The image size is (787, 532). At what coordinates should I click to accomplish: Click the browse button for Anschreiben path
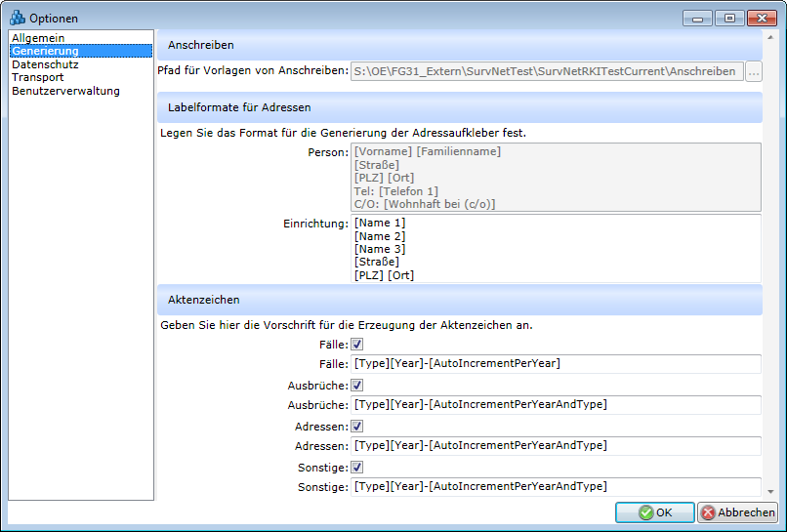coord(753,71)
